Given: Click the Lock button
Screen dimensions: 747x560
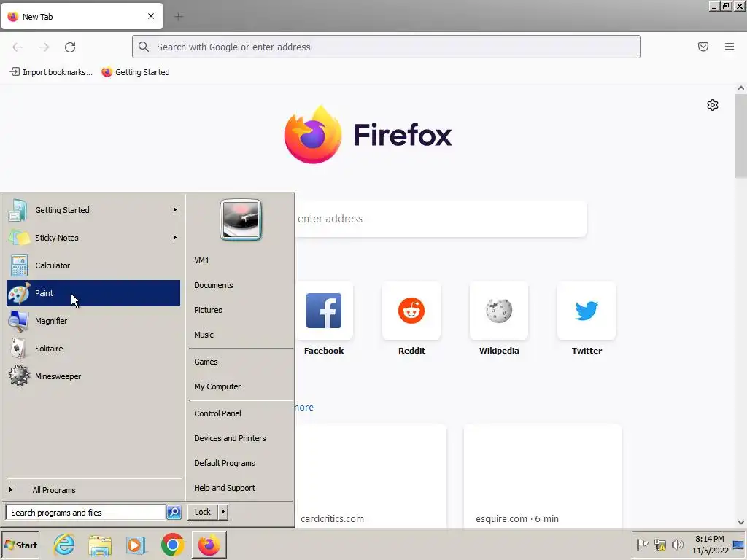Looking at the screenshot, I should (x=203, y=512).
